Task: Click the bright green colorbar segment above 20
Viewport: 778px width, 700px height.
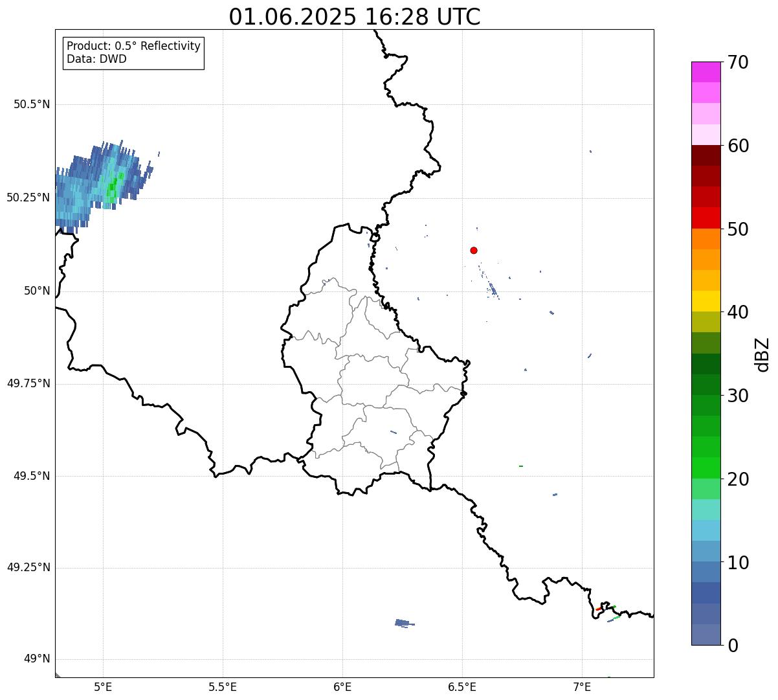Action: (706, 468)
